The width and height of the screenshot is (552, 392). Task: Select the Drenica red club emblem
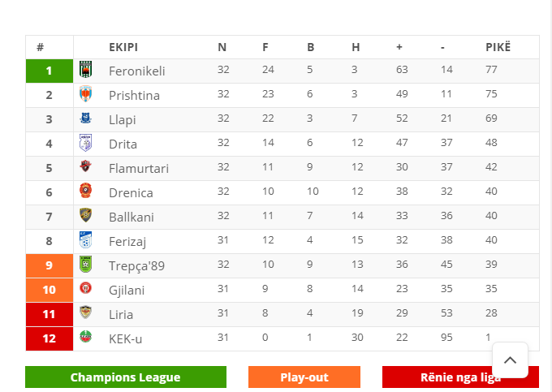[x=85, y=191]
